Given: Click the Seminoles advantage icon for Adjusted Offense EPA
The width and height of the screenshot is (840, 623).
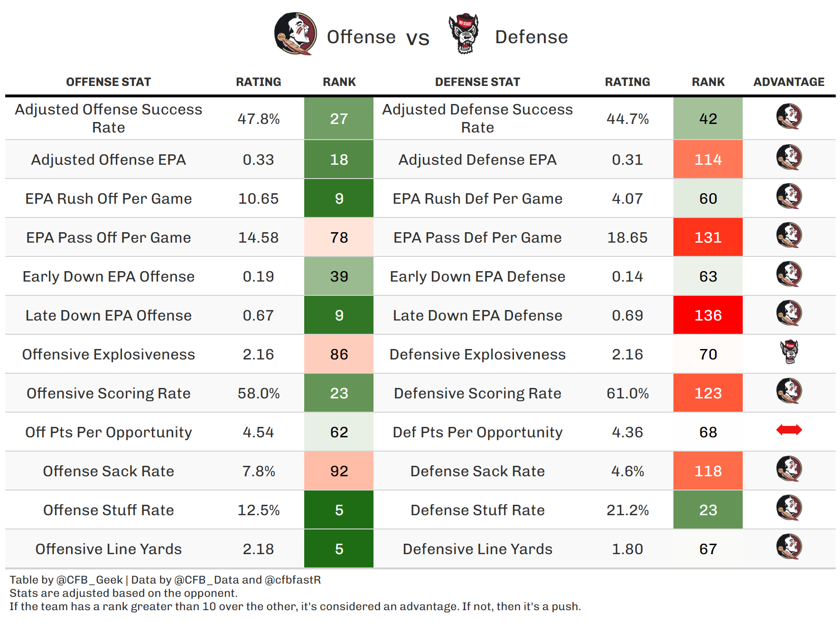Looking at the screenshot, I should click(x=789, y=158).
